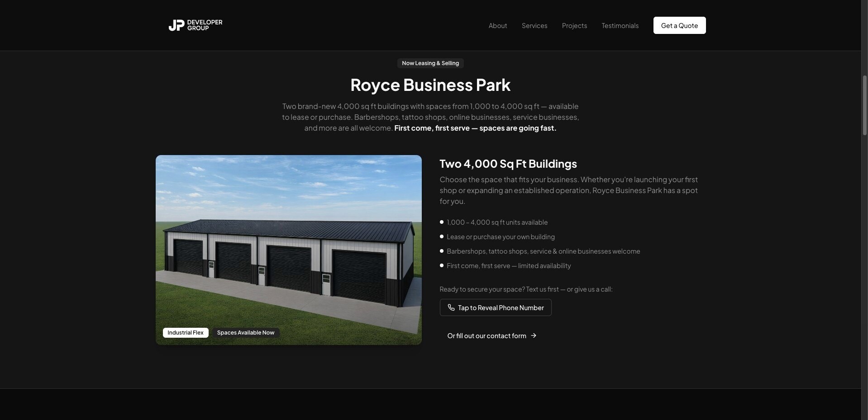
Task: Click the Spaces Available Now badge
Action: coord(246,333)
